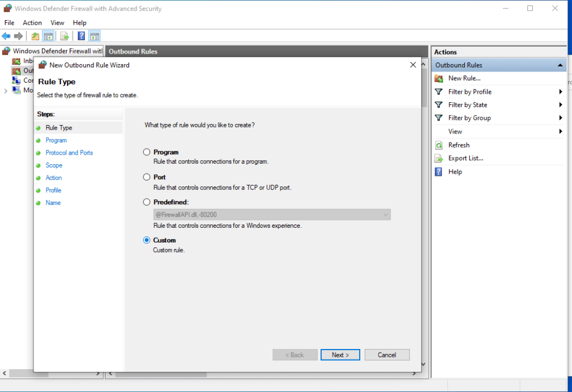Select the Custom rule type radio button
The height and width of the screenshot is (392, 572).
pos(147,240)
